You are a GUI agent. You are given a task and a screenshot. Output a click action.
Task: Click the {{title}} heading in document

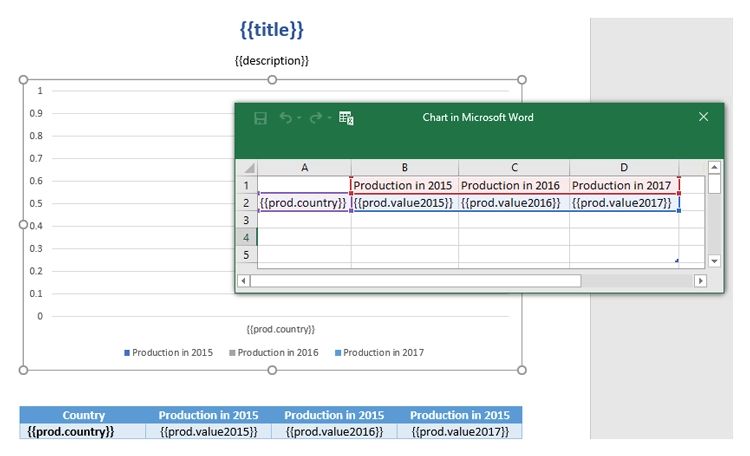(272, 30)
